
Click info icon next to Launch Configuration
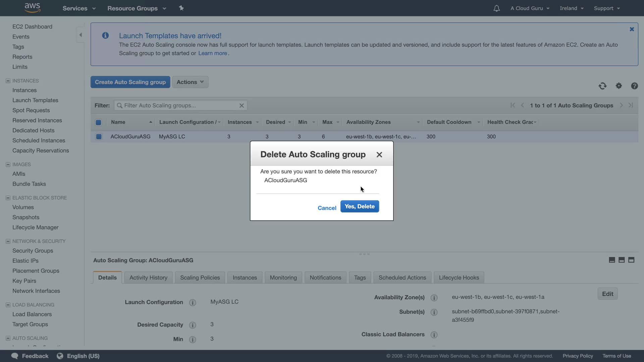pos(193,303)
